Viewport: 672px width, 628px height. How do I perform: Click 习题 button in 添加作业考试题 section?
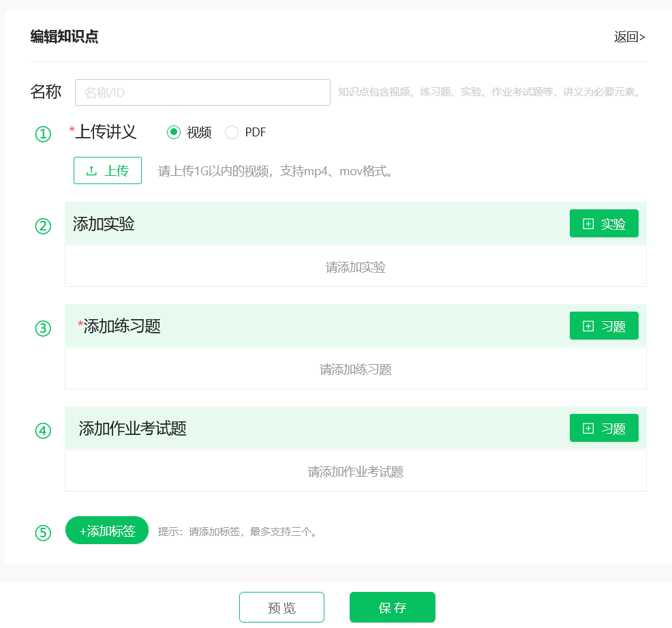click(604, 428)
